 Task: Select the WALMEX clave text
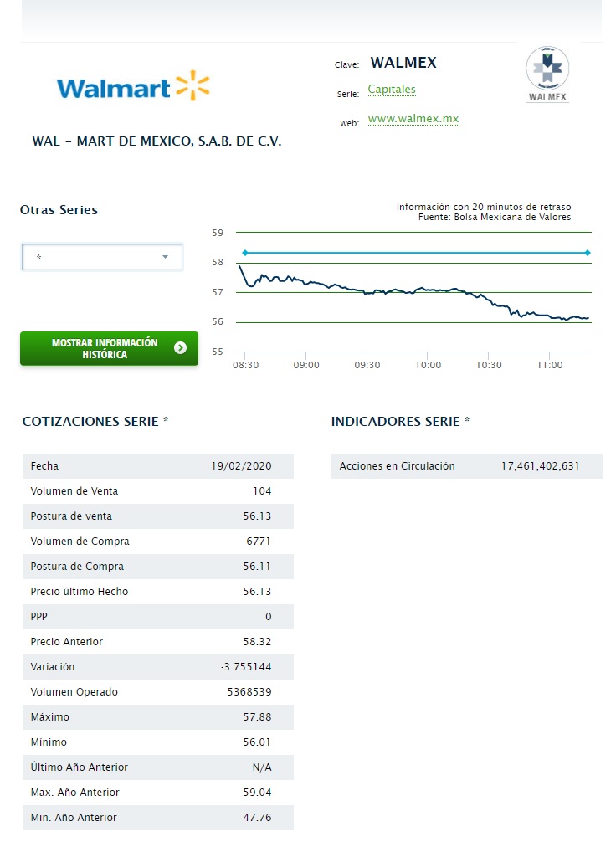tap(403, 63)
